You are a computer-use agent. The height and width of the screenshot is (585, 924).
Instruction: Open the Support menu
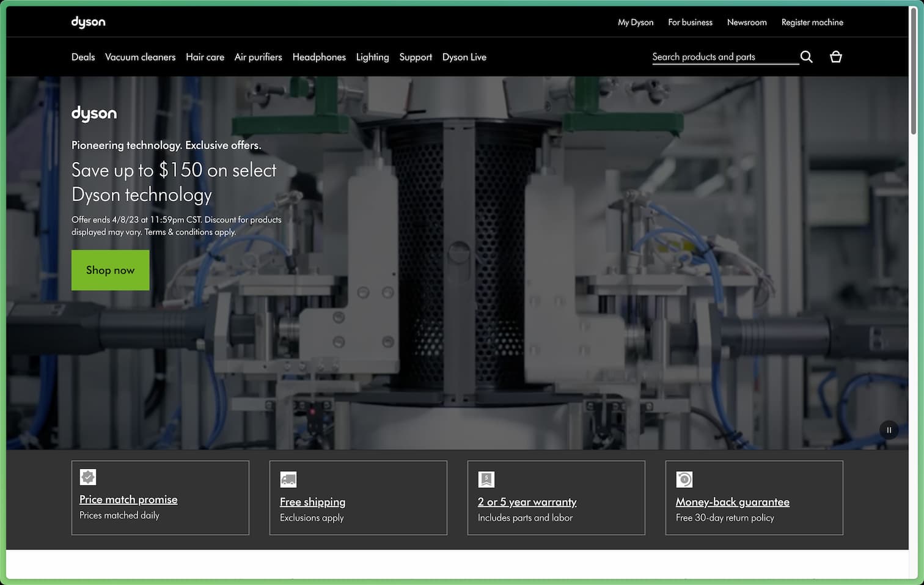pos(416,57)
